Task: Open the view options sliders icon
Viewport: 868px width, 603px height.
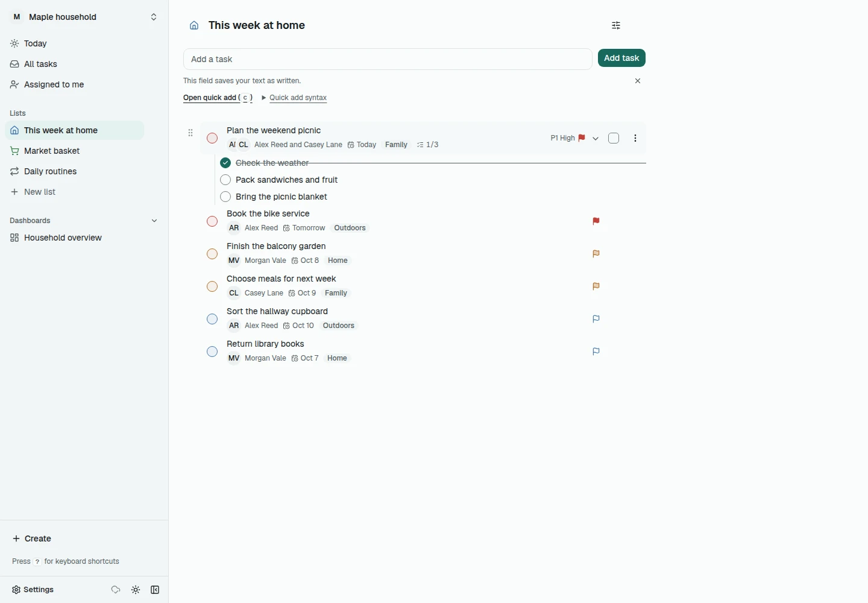Action: (x=616, y=25)
